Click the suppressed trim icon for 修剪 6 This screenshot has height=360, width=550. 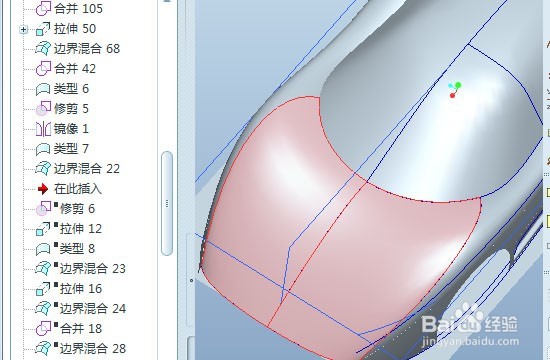(x=43, y=209)
